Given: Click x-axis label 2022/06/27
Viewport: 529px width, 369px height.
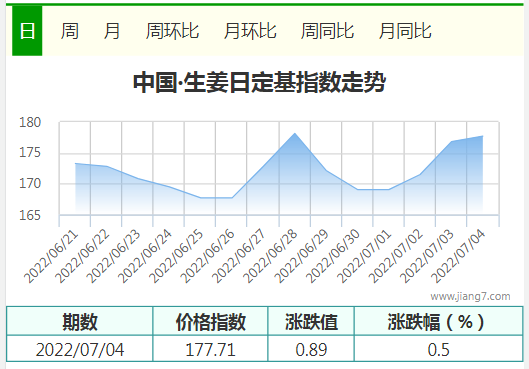Looking at the screenshot, I should click(x=239, y=257).
